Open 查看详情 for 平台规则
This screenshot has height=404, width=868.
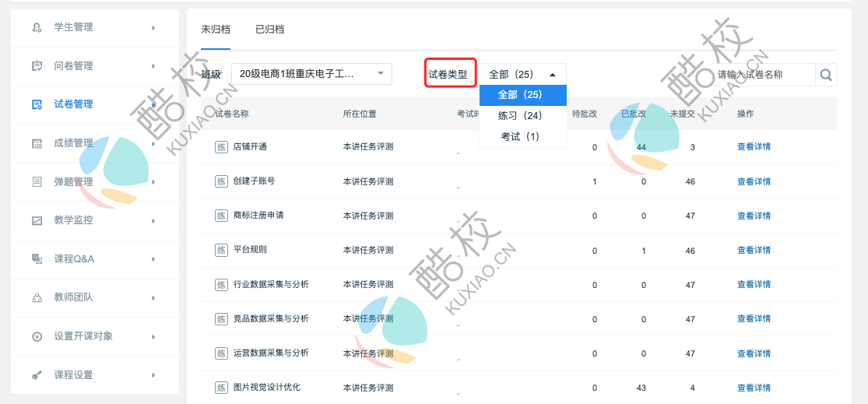(754, 250)
